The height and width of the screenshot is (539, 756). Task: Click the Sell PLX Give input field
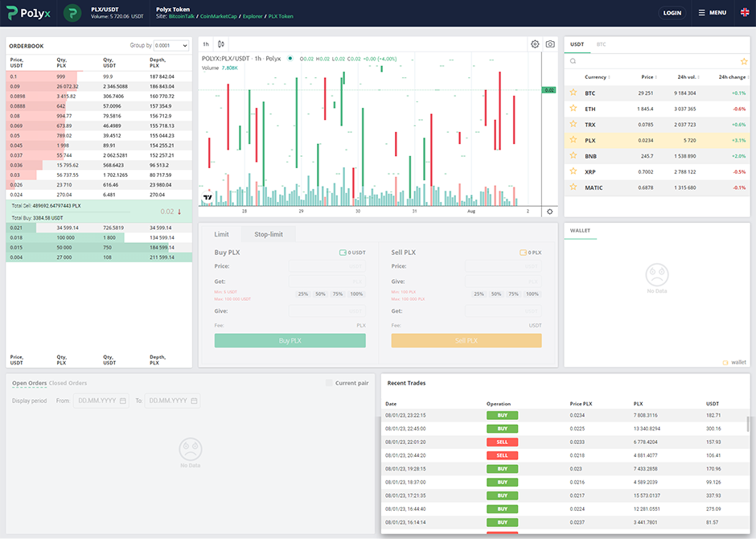(503, 282)
